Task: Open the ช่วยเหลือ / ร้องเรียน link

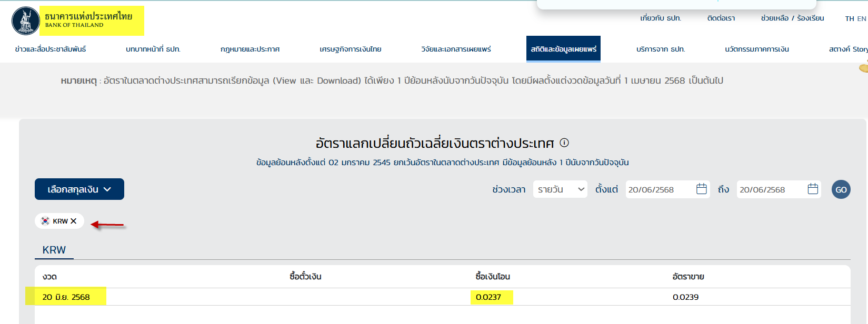Action: click(x=792, y=18)
